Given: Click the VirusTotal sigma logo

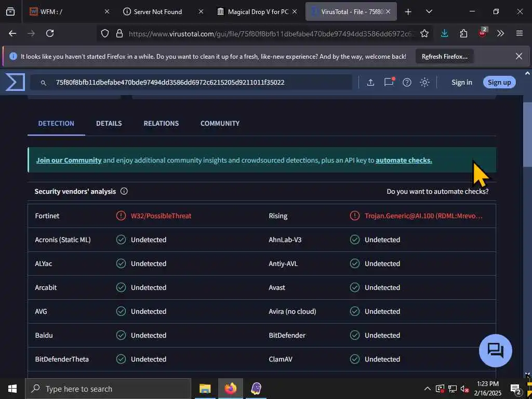Looking at the screenshot, I should coord(15,82).
